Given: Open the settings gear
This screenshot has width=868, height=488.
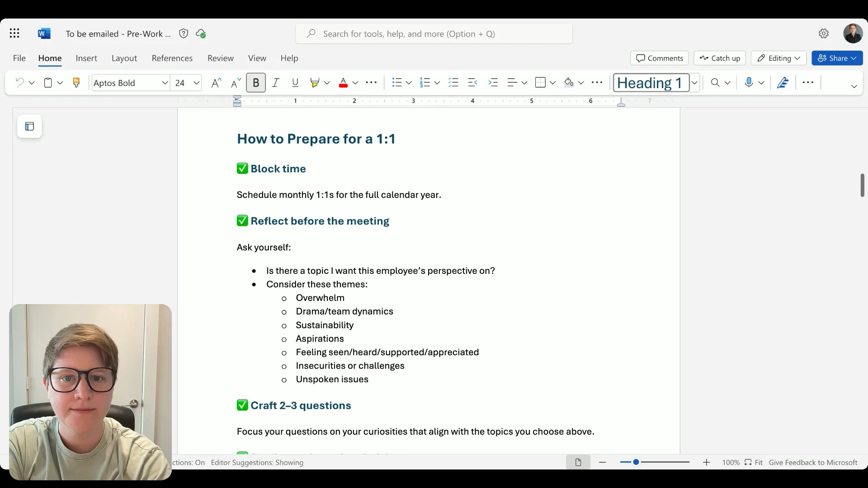Looking at the screenshot, I should click(824, 33).
